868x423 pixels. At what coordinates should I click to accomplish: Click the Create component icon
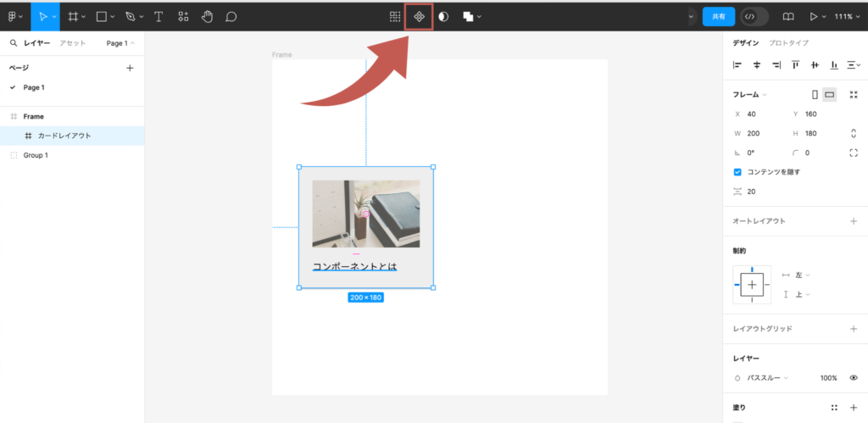419,17
